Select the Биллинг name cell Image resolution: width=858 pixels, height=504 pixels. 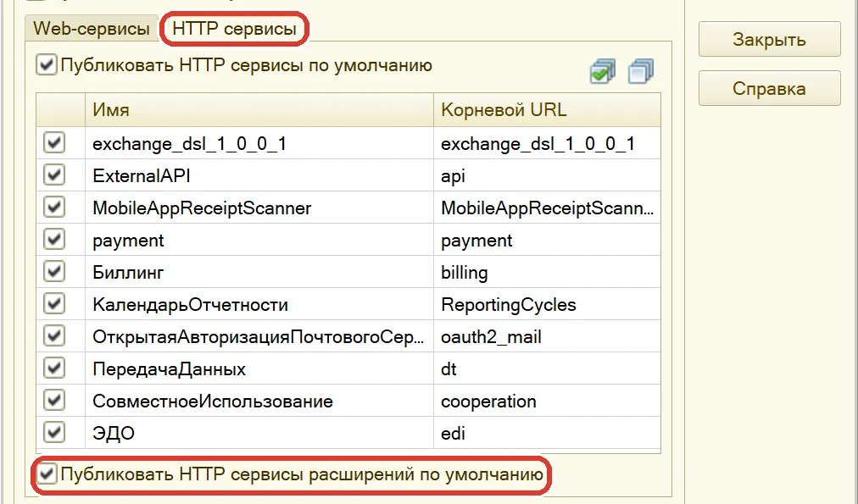259,272
